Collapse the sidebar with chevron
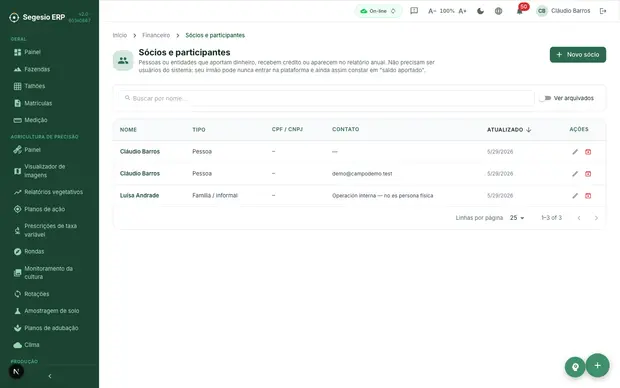The image size is (620, 388). point(50,376)
